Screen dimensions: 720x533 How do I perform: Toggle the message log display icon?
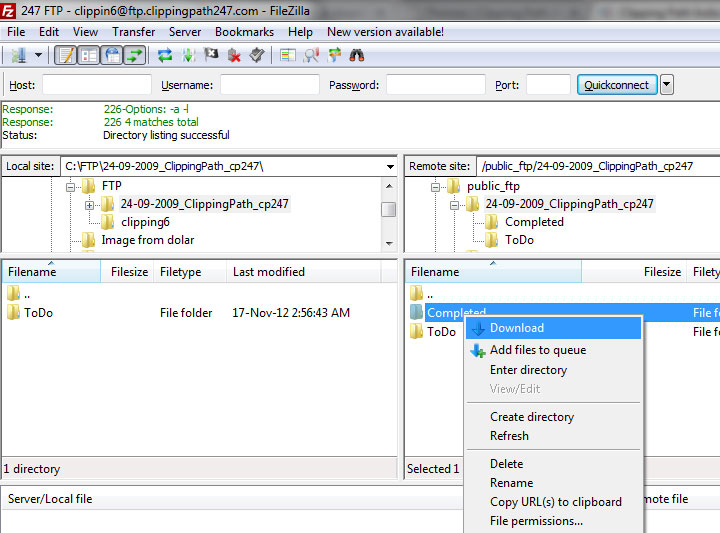[x=65, y=56]
